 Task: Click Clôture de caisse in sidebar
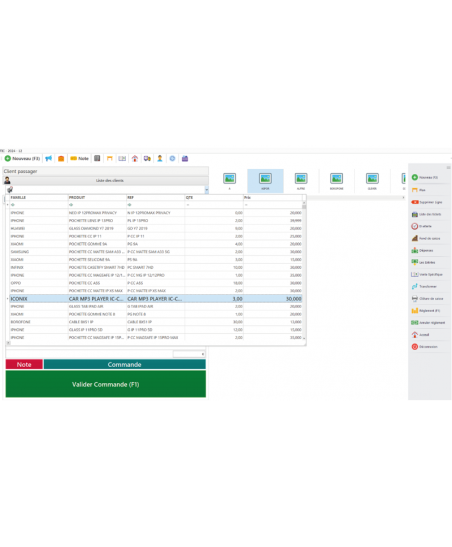tap(428, 299)
